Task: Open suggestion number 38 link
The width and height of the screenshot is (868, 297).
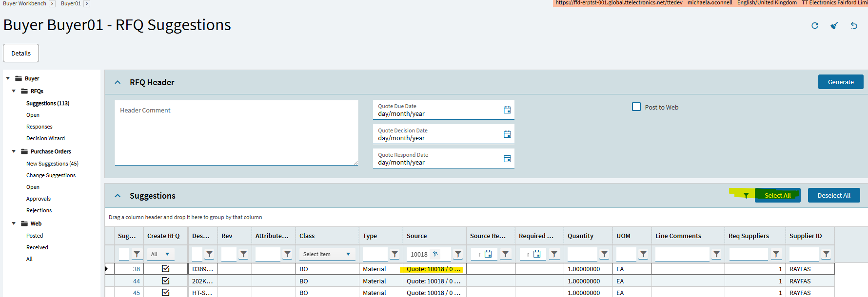Action: click(x=137, y=269)
